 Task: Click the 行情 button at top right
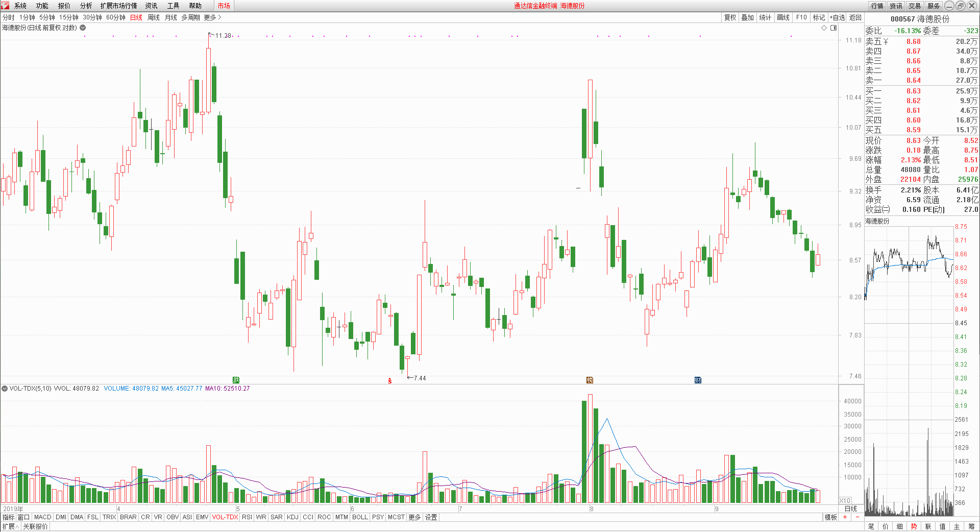(877, 6)
